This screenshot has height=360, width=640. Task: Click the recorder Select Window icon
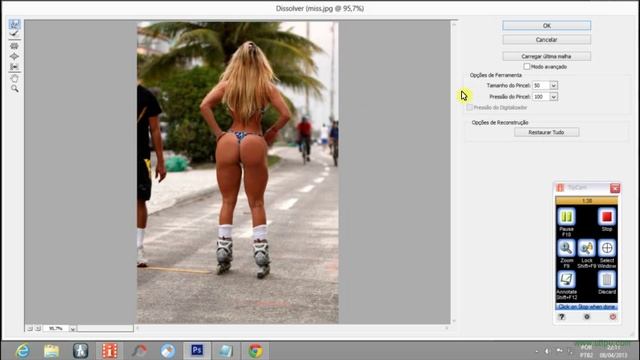pos(607,248)
